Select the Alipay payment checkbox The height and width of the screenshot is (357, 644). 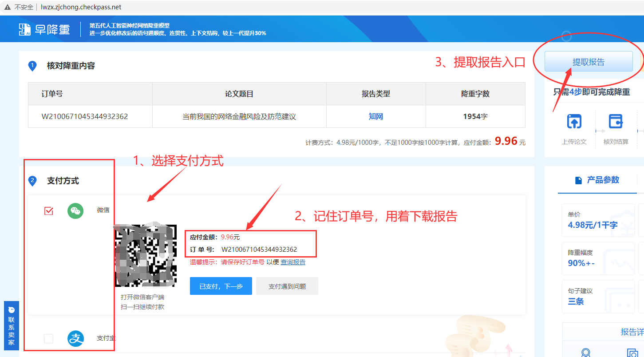pos(49,338)
